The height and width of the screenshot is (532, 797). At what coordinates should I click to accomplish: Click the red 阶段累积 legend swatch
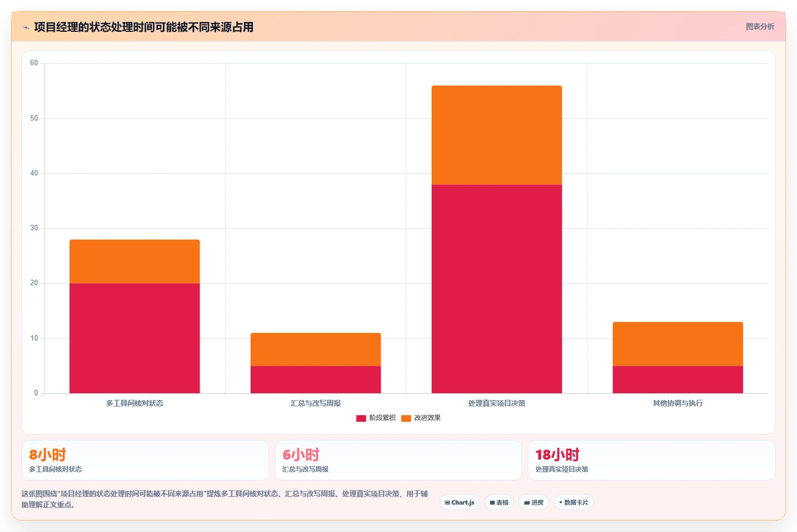coord(361,418)
